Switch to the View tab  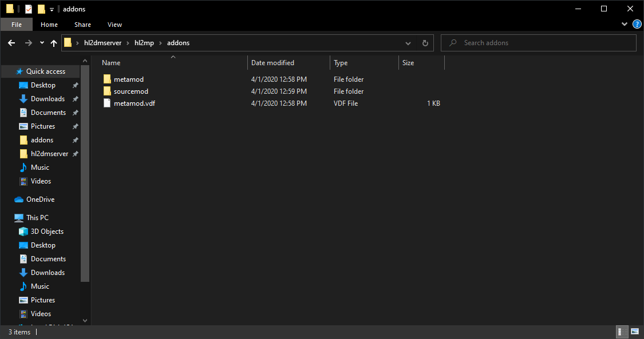114,25
